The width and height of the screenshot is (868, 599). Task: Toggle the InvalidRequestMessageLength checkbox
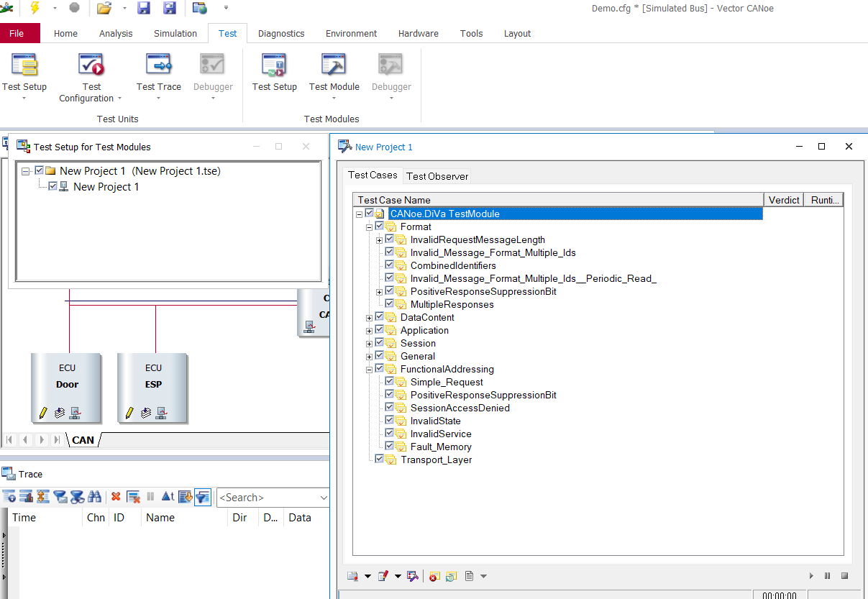390,239
